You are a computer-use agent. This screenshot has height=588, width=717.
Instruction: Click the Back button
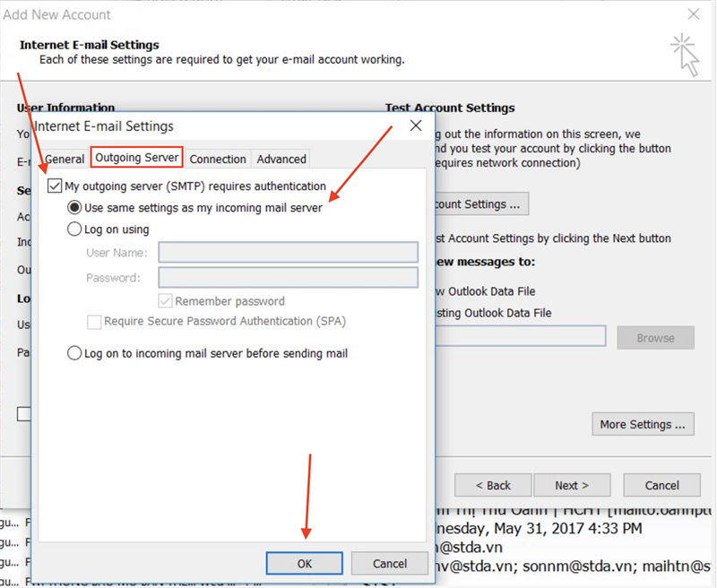[492, 485]
